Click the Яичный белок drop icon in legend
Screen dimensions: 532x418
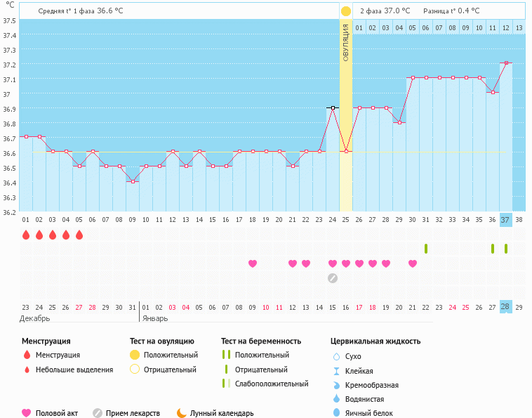(337, 413)
